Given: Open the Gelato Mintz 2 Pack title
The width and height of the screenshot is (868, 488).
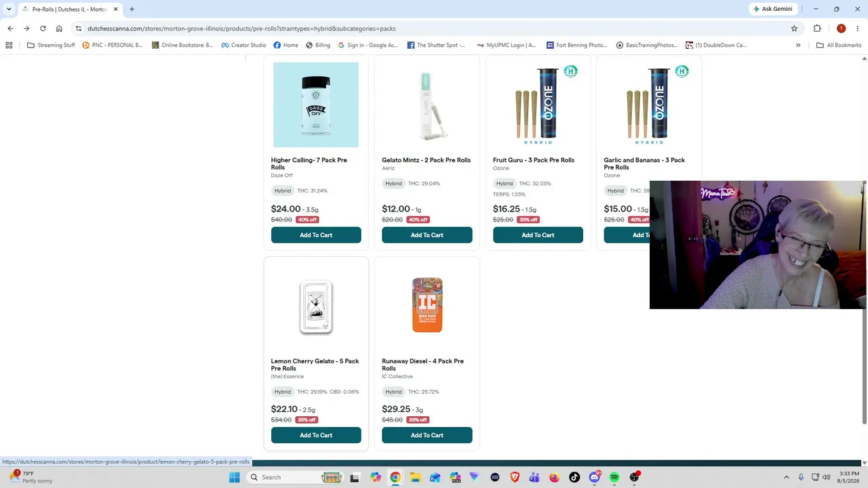Looking at the screenshot, I should (x=426, y=160).
